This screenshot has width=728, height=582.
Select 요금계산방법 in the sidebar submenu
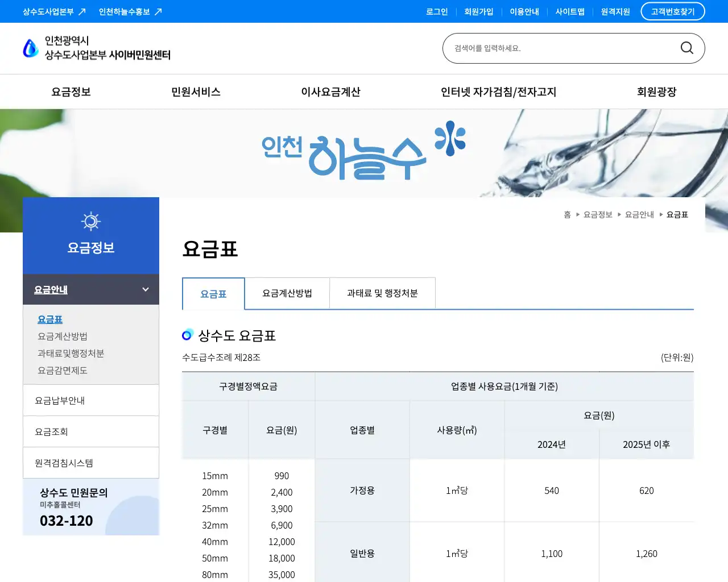63,336
